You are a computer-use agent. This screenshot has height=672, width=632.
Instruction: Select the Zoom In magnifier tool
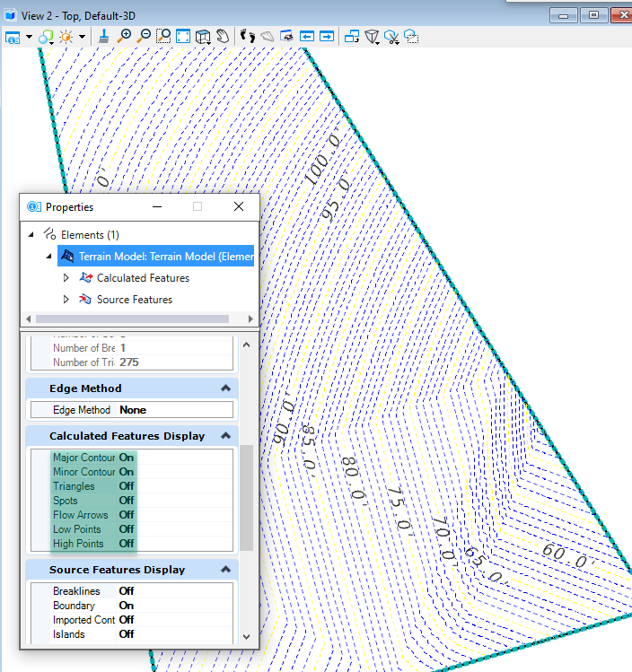coord(125,36)
